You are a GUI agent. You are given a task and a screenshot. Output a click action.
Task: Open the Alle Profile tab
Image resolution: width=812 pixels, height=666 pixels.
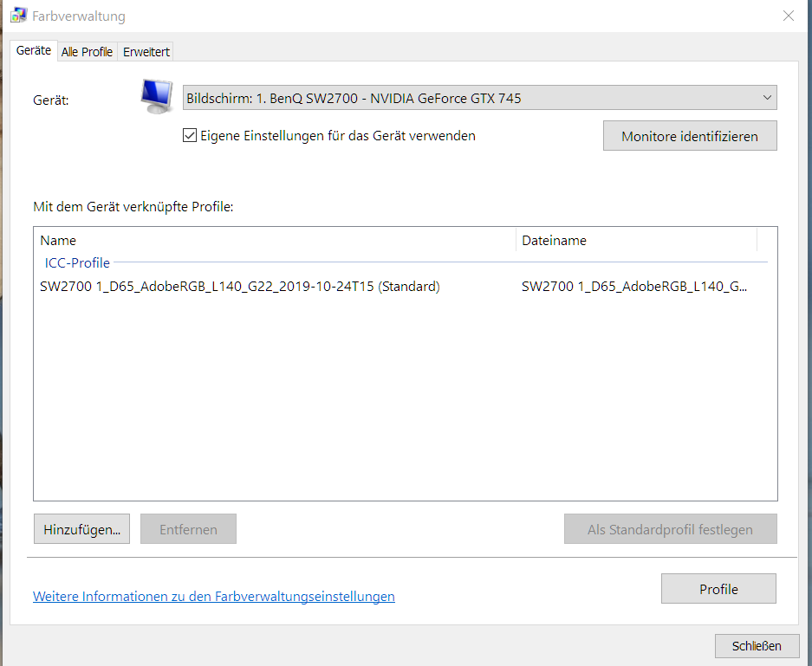(x=87, y=52)
